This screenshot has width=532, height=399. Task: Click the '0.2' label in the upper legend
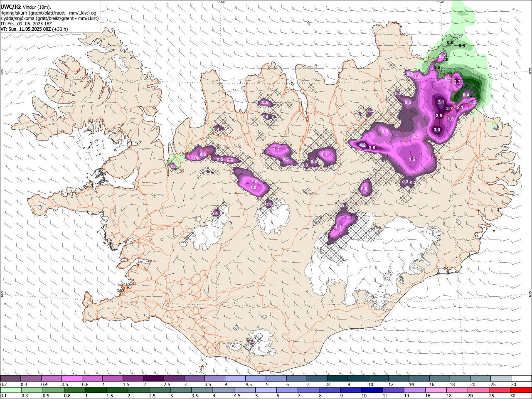(3, 384)
